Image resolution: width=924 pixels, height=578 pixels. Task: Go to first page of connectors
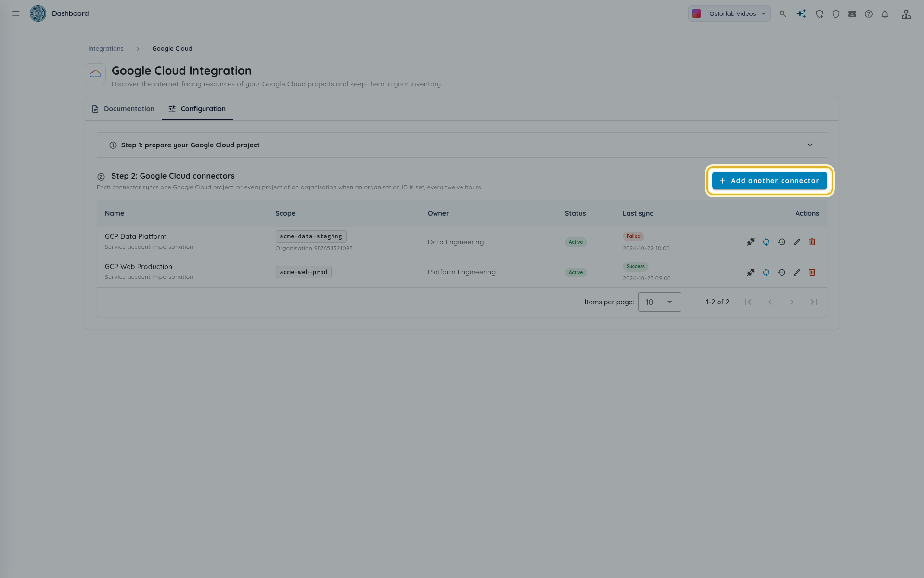pyautogui.click(x=748, y=302)
